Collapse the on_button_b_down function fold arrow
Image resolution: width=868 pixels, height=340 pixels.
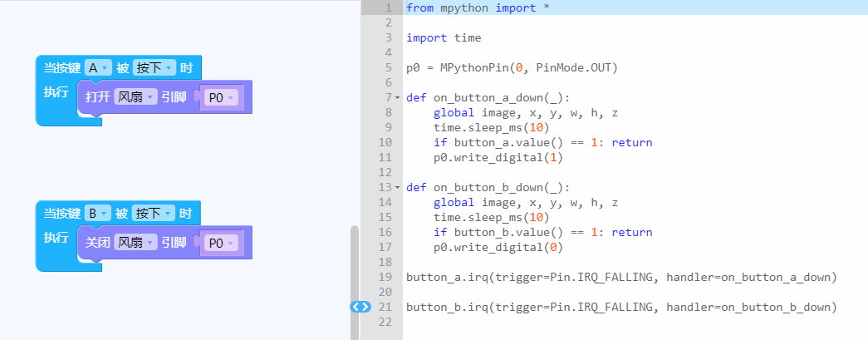398,187
